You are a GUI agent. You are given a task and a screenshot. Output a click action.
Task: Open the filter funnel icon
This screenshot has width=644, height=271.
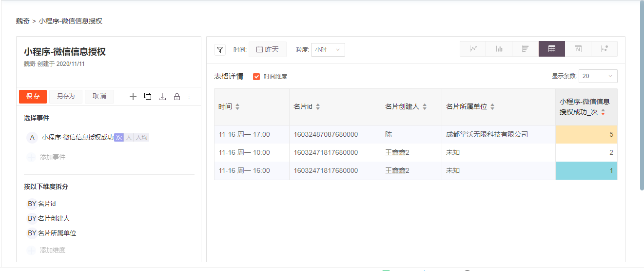(x=220, y=50)
